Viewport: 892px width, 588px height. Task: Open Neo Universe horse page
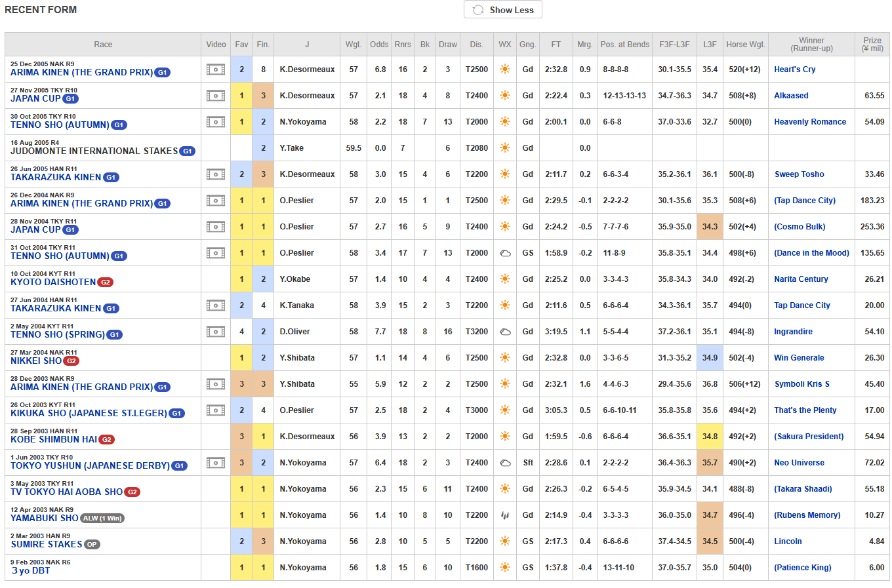[x=799, y=463]
